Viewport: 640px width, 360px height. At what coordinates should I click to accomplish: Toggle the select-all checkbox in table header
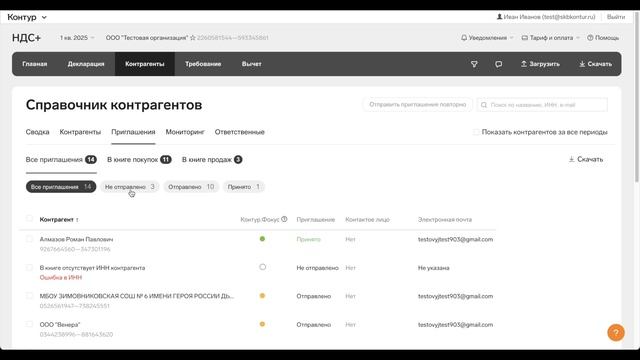coord(29,218)
